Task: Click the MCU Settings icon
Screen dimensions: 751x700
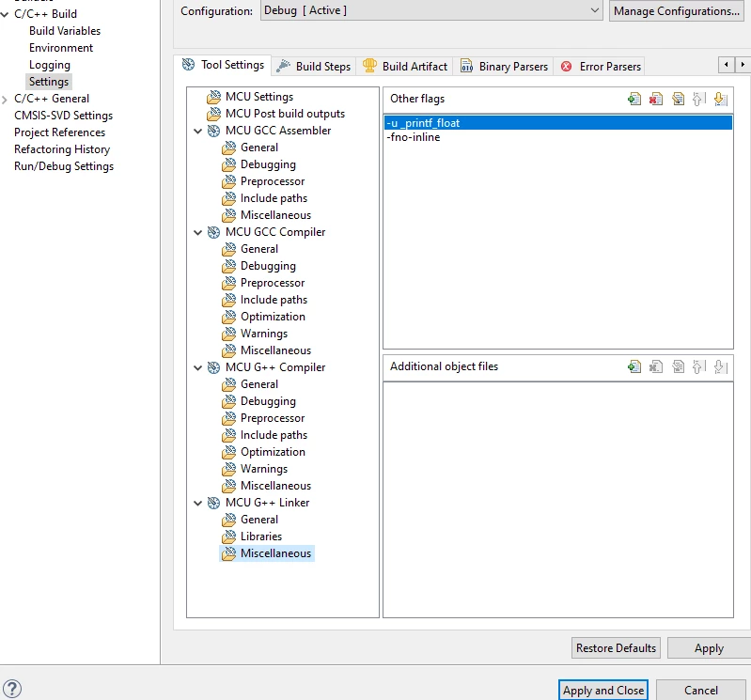Action: pyautogui.click(x=213, y=97)
